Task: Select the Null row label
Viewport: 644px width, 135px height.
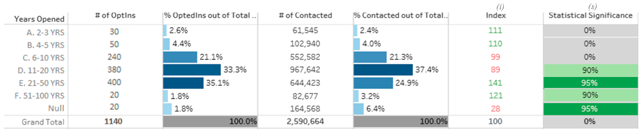Action: tap(56, 108)
